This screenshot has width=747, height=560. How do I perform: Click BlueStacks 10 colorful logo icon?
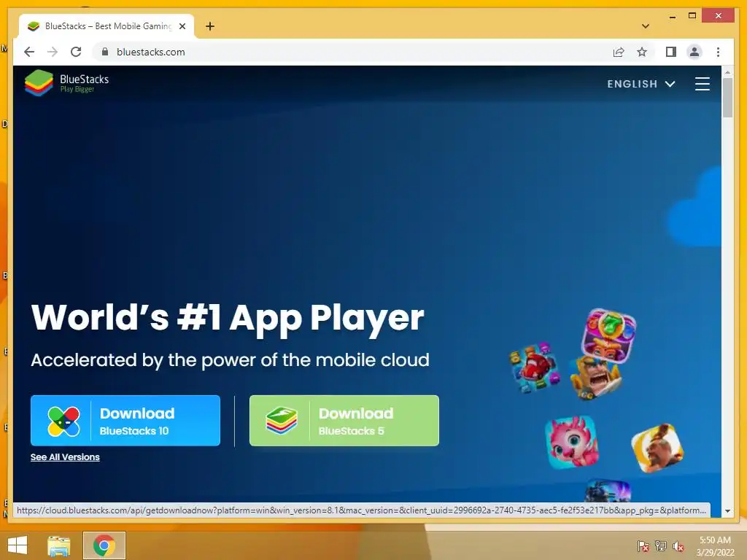[x=63, y=421]
